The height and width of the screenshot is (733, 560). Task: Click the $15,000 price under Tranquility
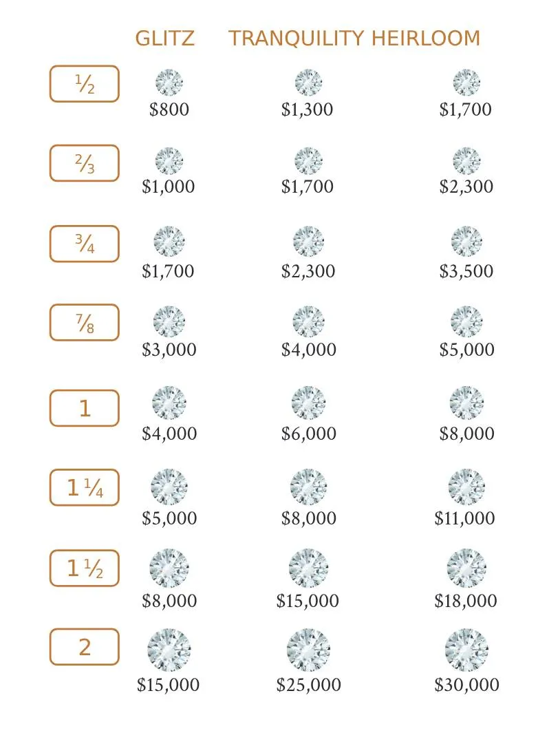pos(308,601)
